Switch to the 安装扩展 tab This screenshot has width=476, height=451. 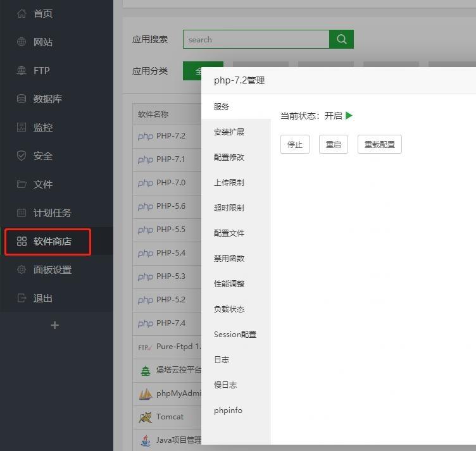229,132
